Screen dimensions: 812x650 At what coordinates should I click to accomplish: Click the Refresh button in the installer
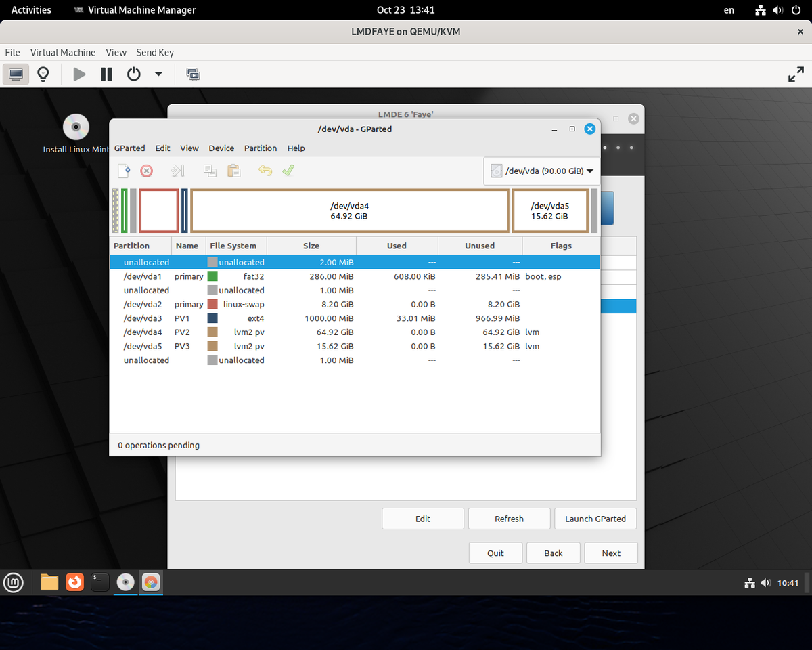(509, 518)
